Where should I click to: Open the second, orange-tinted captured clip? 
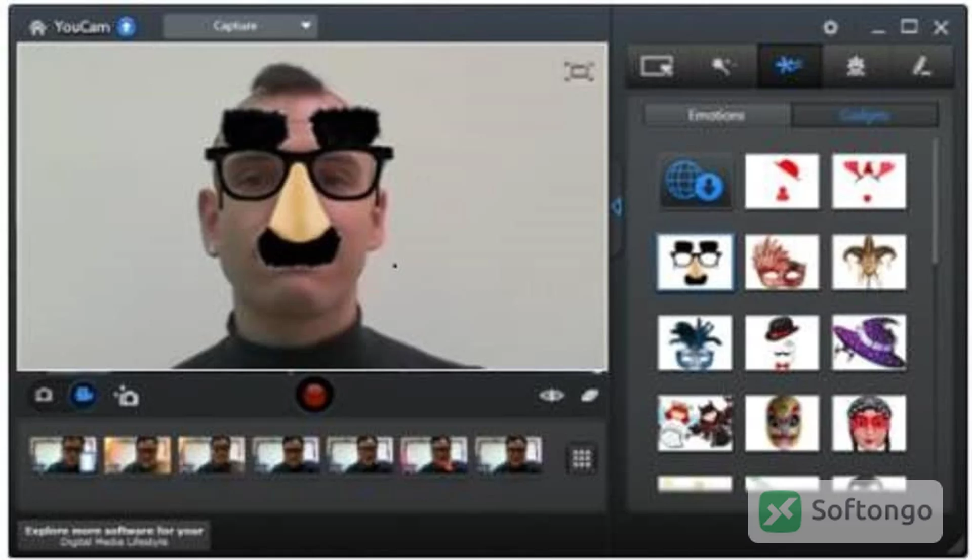tap(138, 455)
